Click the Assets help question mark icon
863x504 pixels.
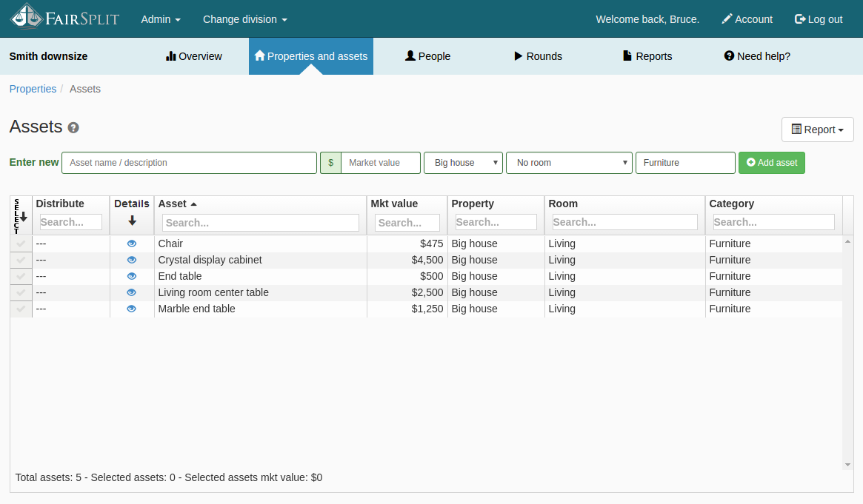(x=73, y=127)
